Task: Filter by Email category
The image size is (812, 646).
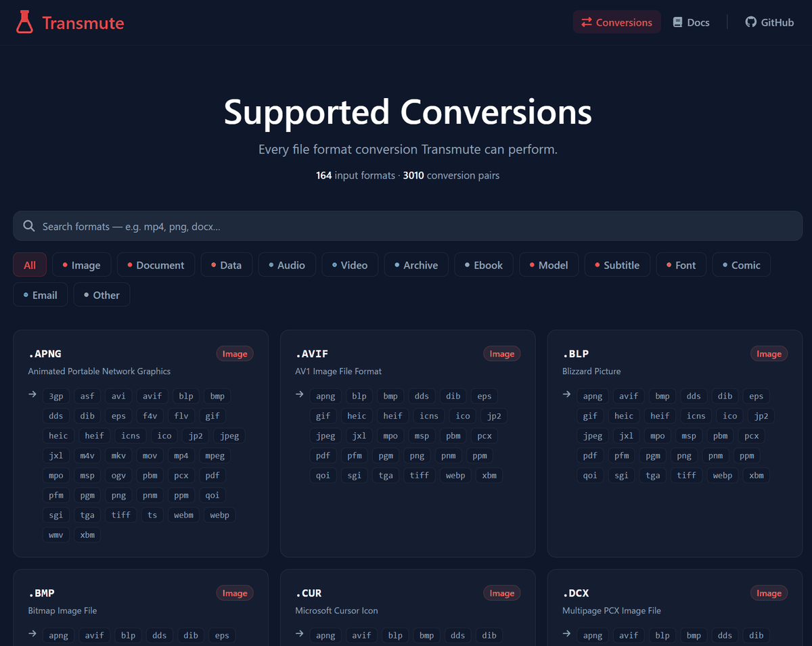Action: [41, 295]
